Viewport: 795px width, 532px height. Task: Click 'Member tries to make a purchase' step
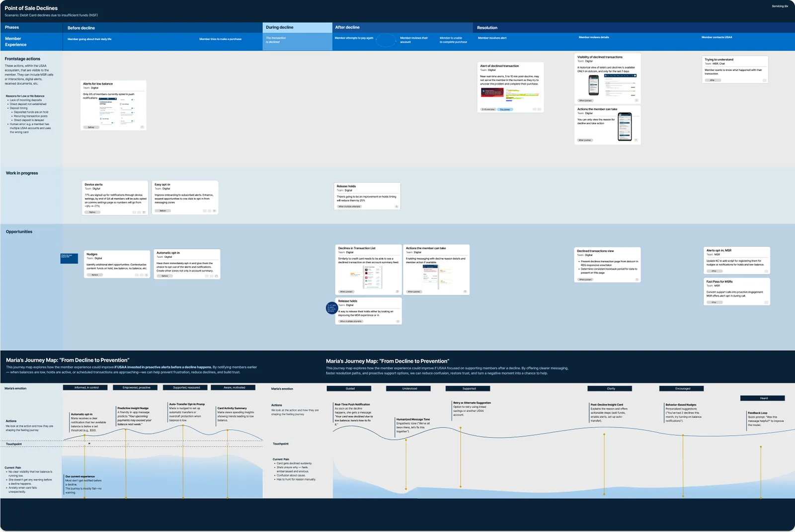pyautogui.click(x=220, y=39)
